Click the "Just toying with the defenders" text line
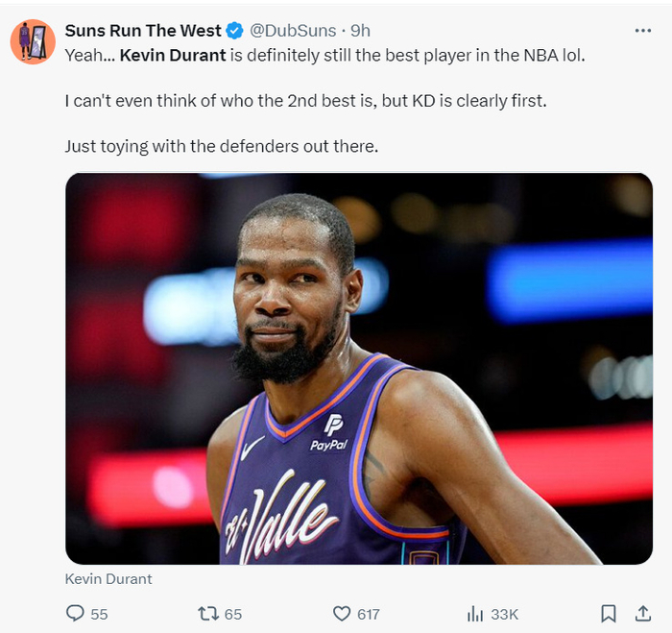The width and height of the screenshot is (672, 633). pyautogui.click(x=222, y=146)
